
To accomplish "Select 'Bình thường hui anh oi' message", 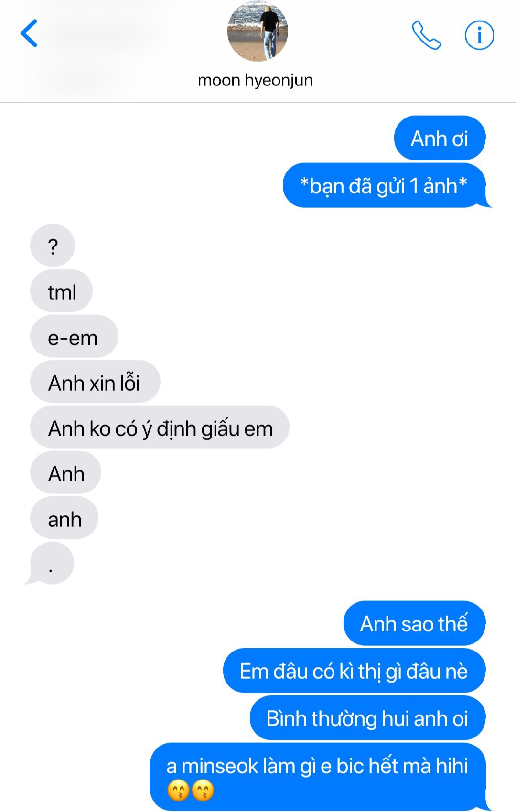I will 367,718.
